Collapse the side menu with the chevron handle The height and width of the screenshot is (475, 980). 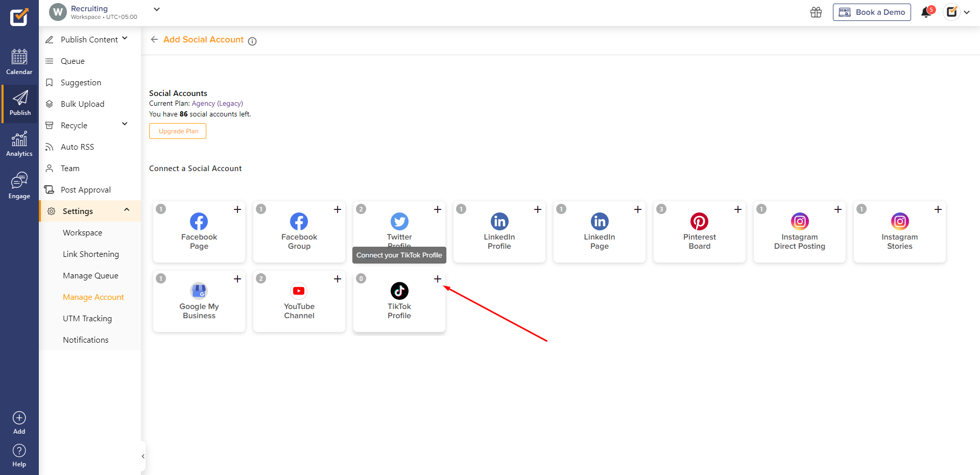pyautogui.click(x=143, y=456)
